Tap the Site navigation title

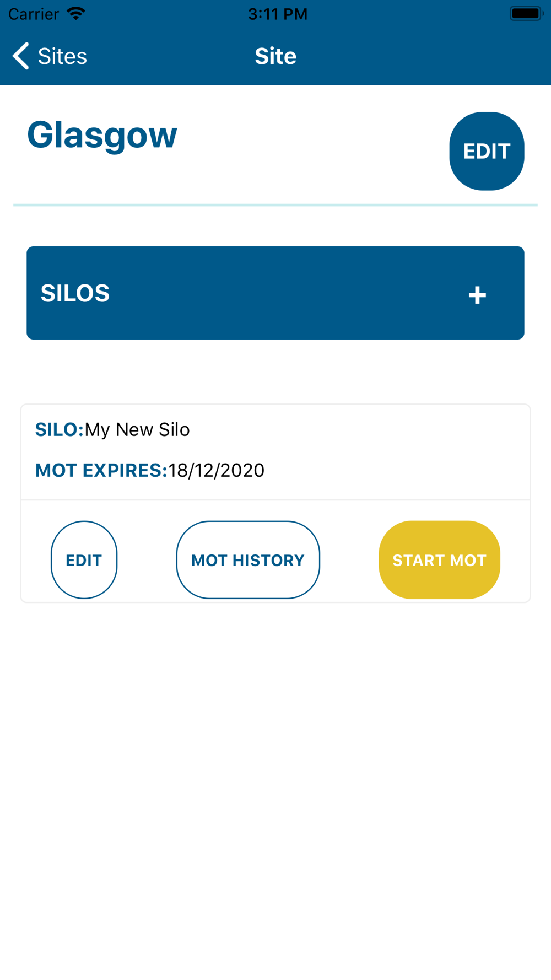[275, 56]
